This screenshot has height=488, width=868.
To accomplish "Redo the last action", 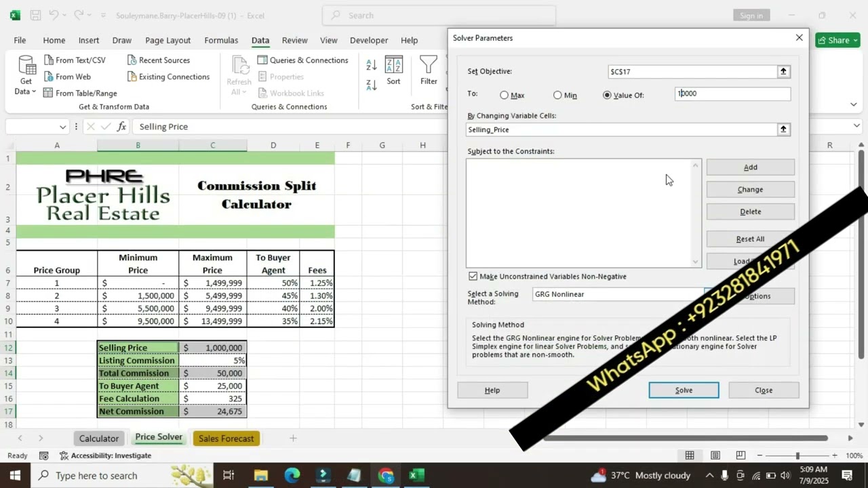I will pyautogui.click(x=79, y=15).
